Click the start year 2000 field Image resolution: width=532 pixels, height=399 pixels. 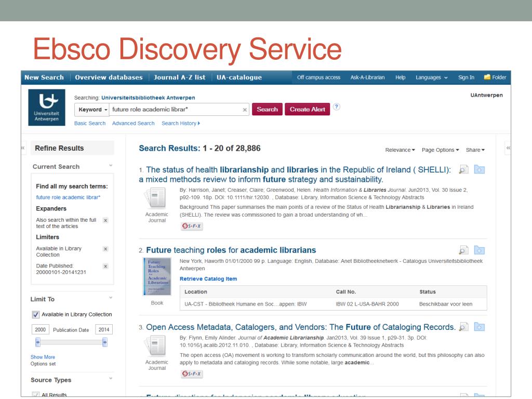click(x=41, y=330)
